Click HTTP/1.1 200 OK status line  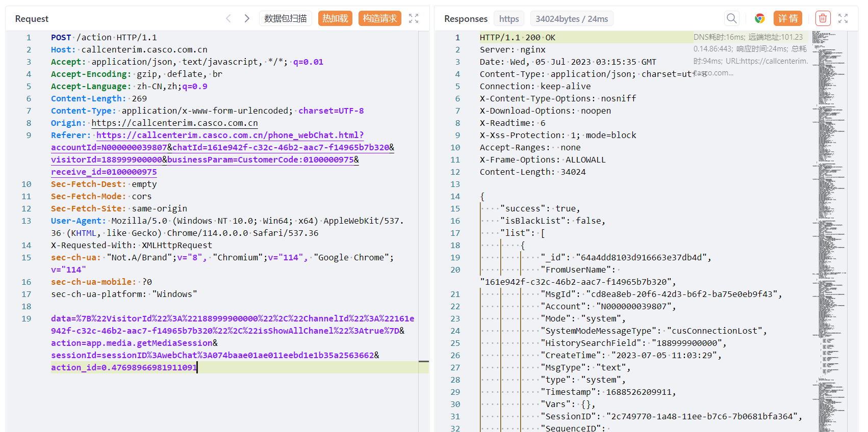tap(518, 37)
